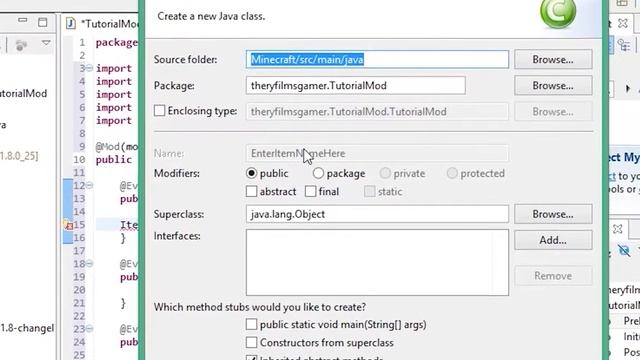Screen dimensions: 640x360
Task: Minimize the left package explorer panel
Action: [x=22, y=20]
